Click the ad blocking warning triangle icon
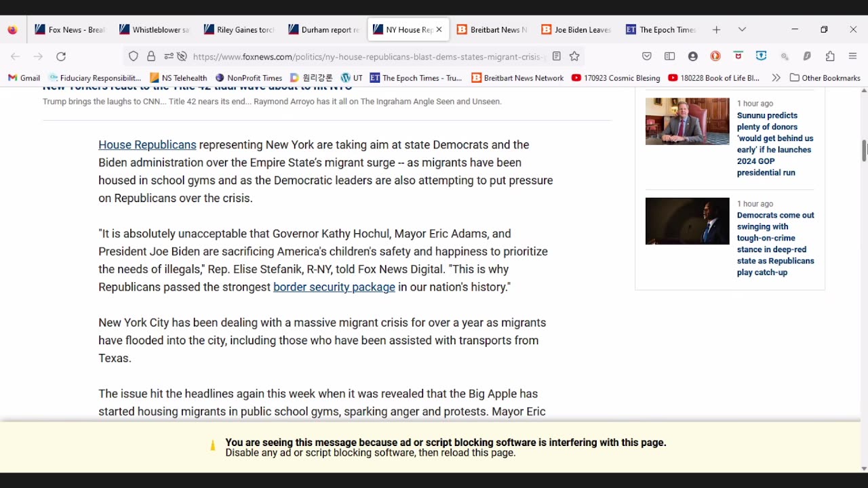868x488 pixels. [213, 446]
